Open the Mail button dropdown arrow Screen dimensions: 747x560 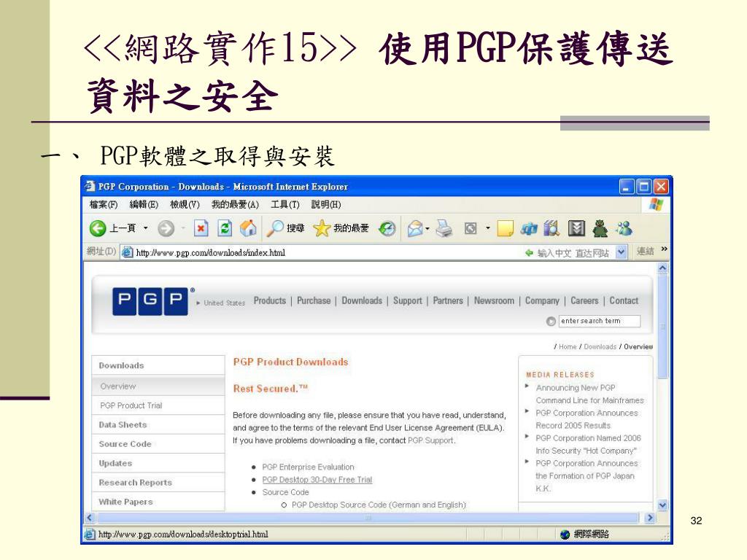(x=427, y=229)
